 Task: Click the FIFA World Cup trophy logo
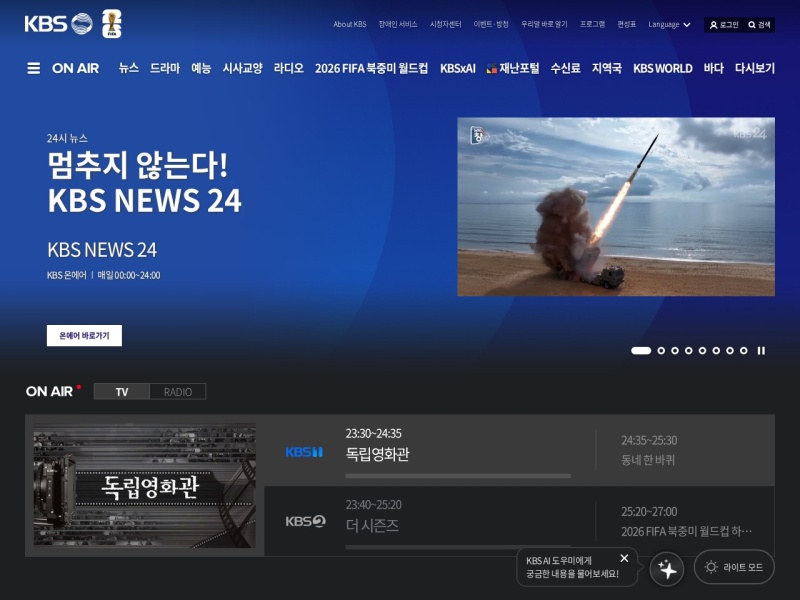112,23
